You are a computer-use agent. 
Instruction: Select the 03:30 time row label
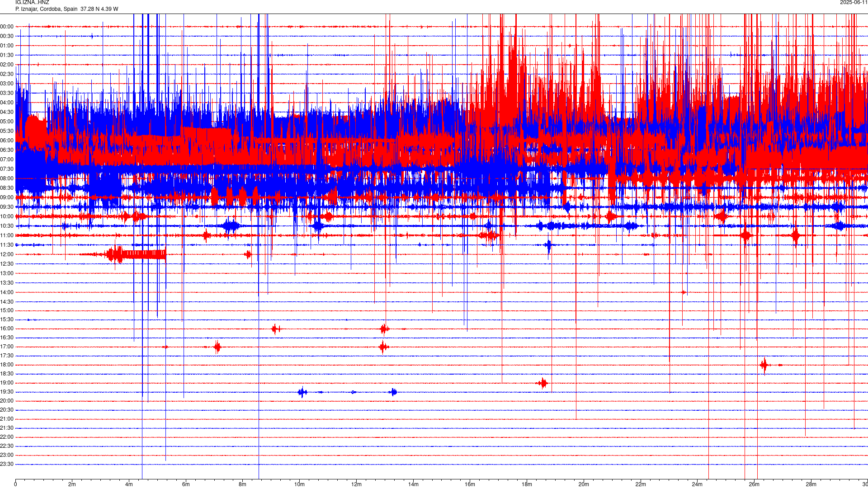[x=7, y=93]
